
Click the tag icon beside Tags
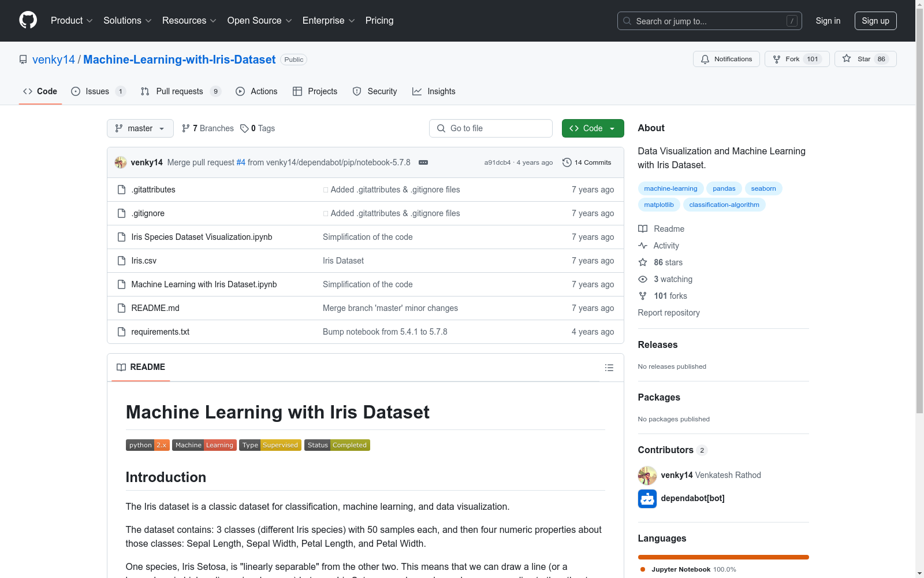point(244,128)
